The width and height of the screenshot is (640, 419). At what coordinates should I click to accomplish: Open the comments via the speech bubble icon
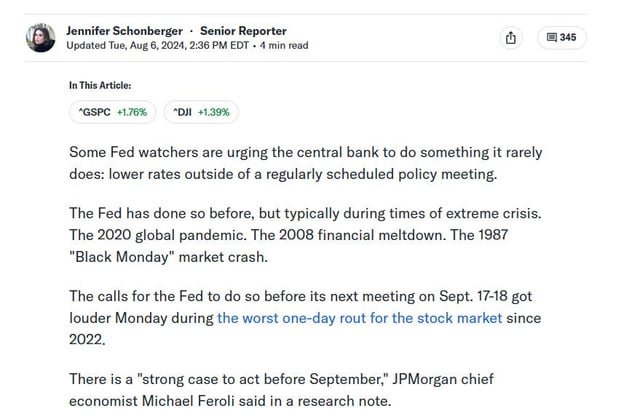point(551,38)
